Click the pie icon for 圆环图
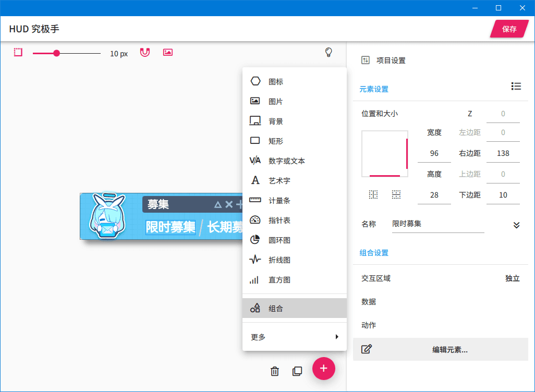 tap(255, 239)
